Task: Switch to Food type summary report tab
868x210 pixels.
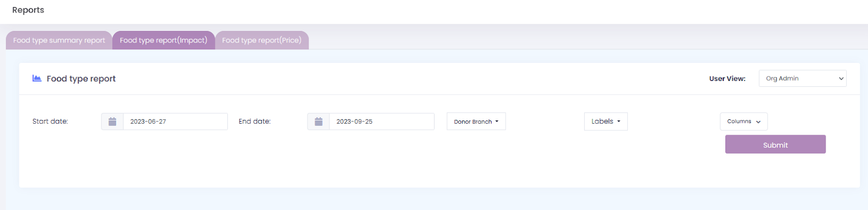Action: [x=59, y=40]
